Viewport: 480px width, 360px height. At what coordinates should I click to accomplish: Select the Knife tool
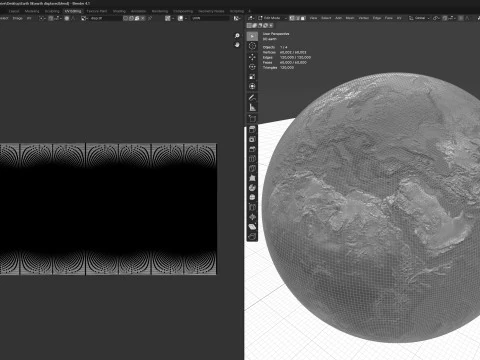point(252,168)
